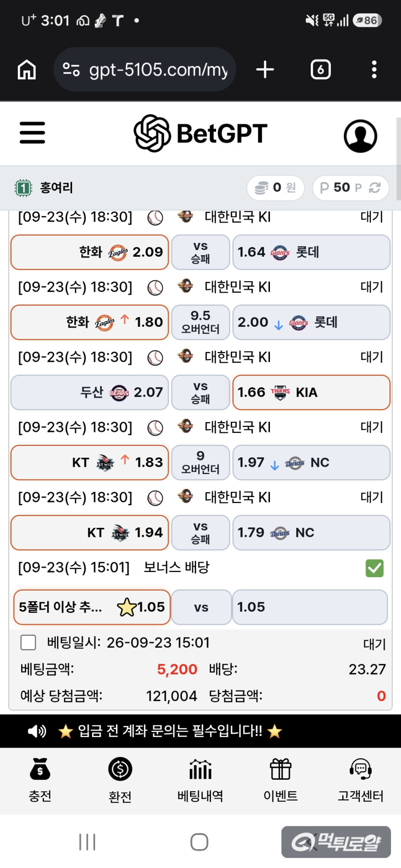Click the gpt-5105.com address bar
The image size is (401, 868).
click(145, 70)
